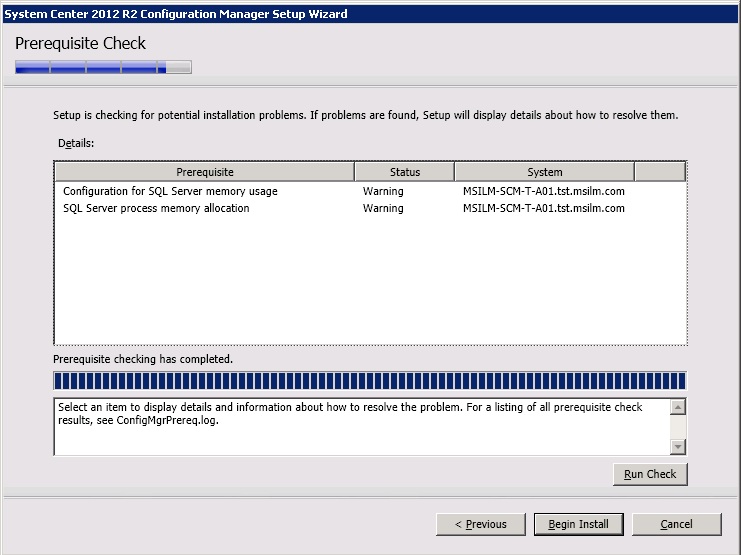
Task: Cancel the setup wizard
Action: [x=676, y=524]
